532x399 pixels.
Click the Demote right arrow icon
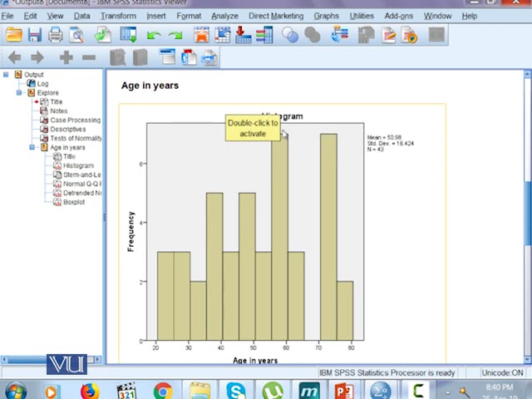[x=37, y=57]
